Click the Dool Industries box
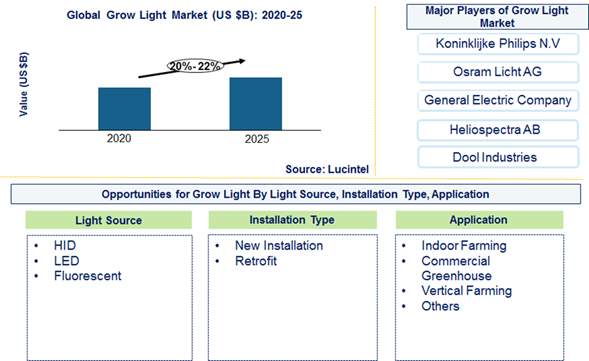Screen dimensions: 589x361 click(x=498, y=157)
